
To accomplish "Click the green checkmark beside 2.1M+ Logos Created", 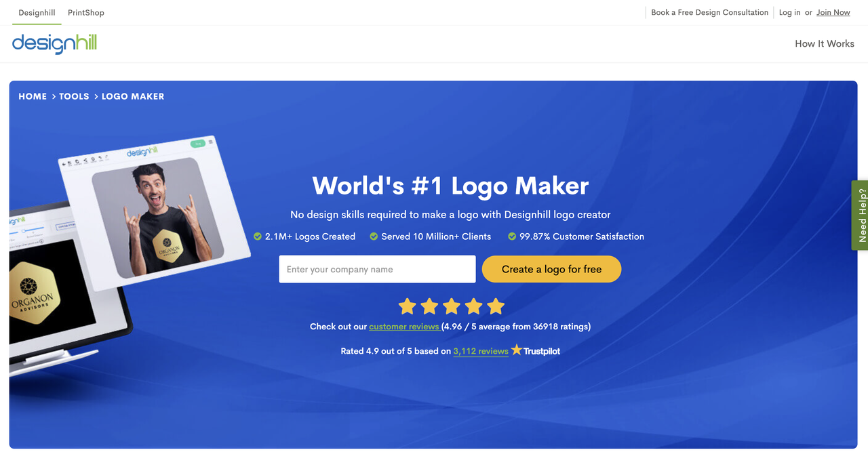I will [258, 236].
